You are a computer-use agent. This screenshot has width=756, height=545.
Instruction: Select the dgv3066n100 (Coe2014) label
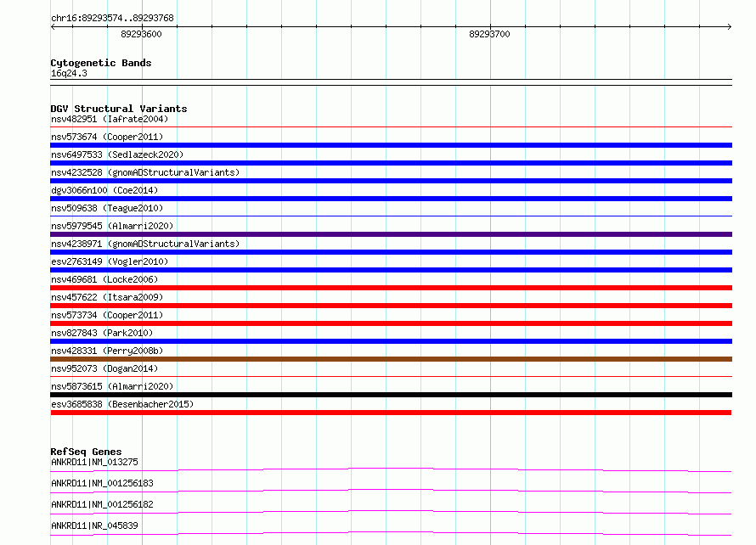click(x=104, y=190)
